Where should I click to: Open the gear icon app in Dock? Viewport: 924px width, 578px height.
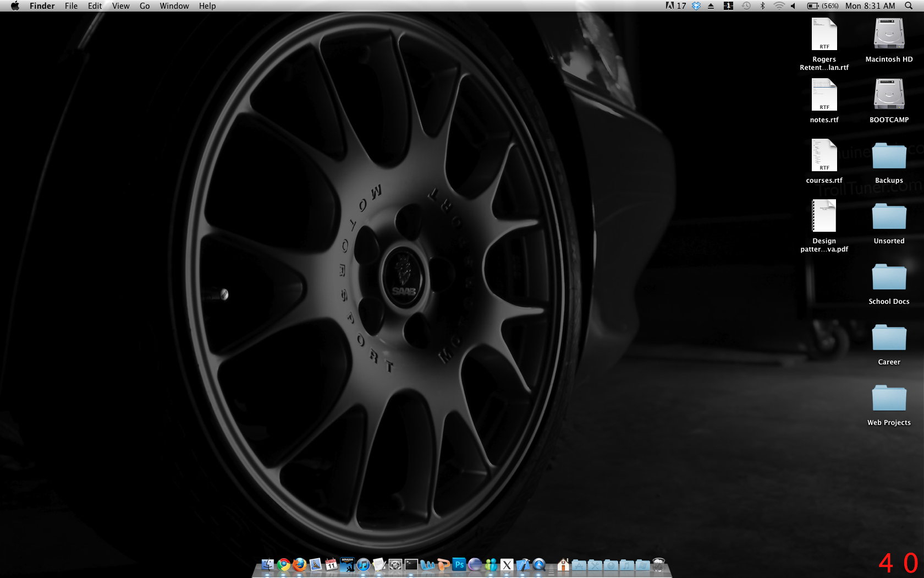click(395, 564)
